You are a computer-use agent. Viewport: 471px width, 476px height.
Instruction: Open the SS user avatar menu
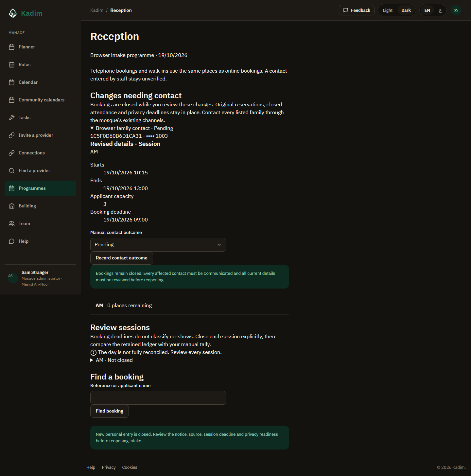click(x=456, y=10)
